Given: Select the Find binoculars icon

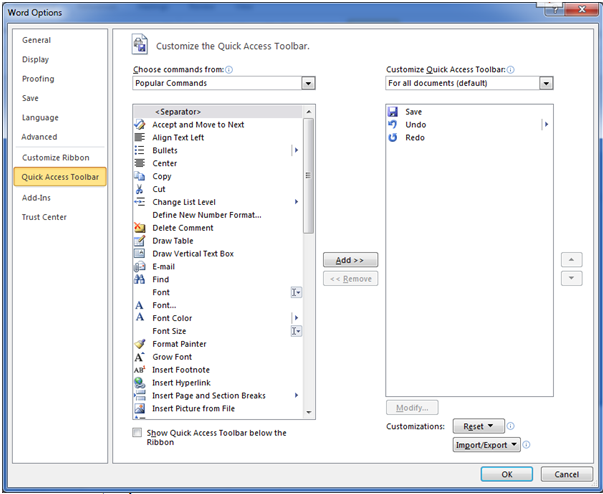Looking at the screenshot, I should point(140,279).
